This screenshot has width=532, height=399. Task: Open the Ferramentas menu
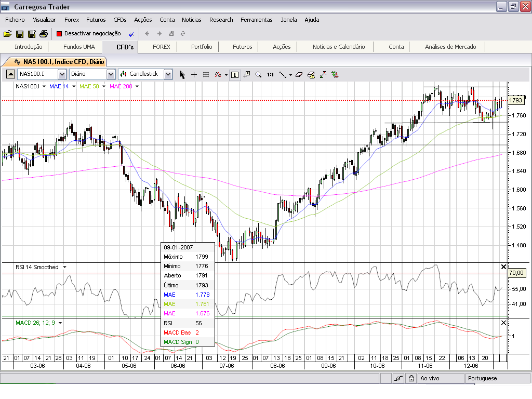click(256, 20)
